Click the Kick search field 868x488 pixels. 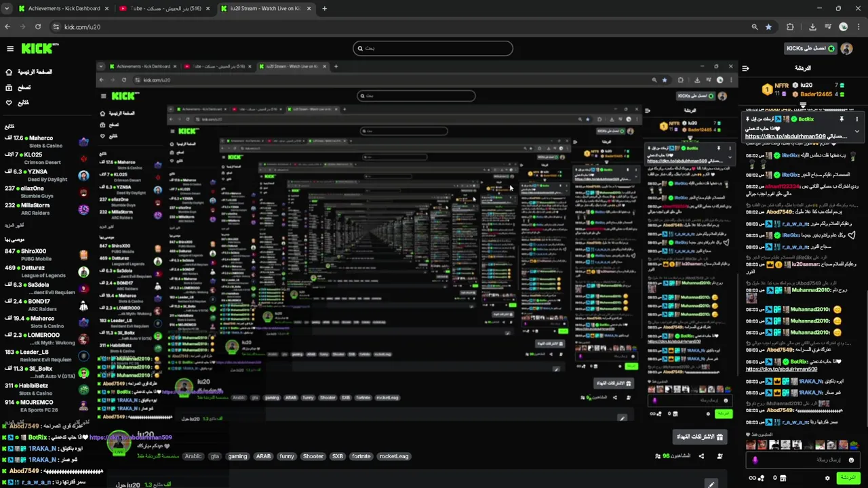pos(433,48)
